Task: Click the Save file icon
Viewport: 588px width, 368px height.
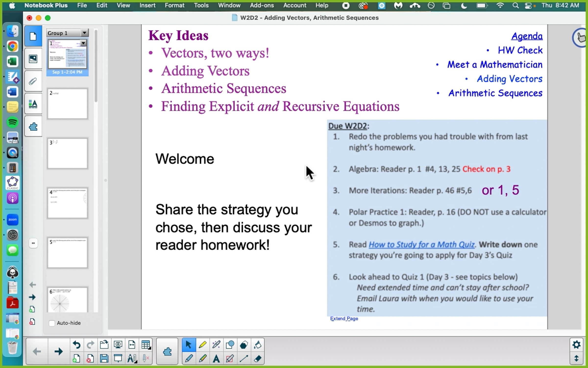Action: pos(104,359)
